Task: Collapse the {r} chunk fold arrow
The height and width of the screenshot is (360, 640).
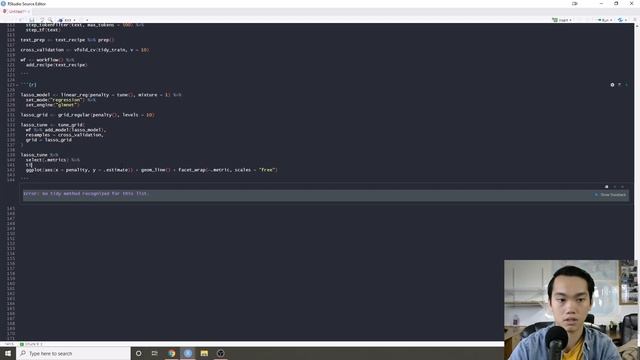Action: (17, 85)
